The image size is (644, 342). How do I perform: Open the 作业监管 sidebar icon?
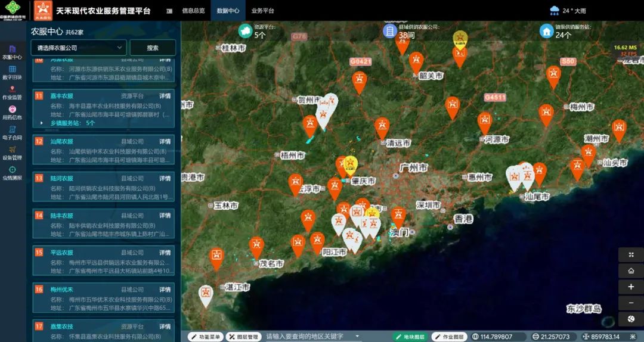(12, 92)
